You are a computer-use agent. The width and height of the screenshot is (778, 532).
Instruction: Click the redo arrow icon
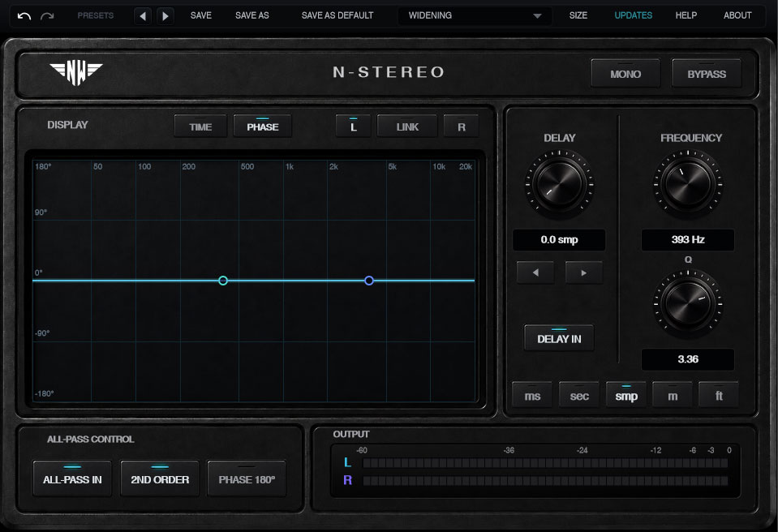(x=47, y=16)
